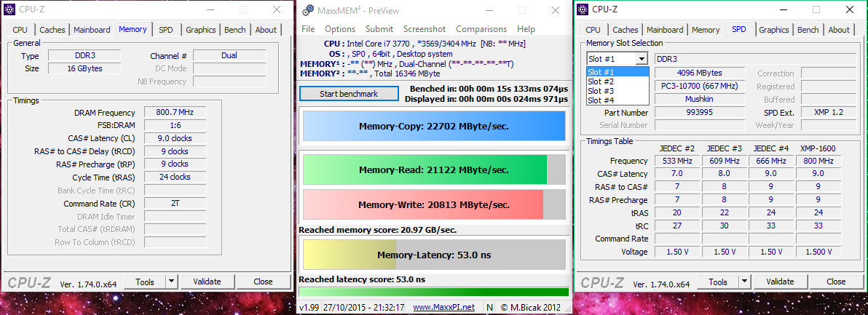Click FSB:DRAM 1:6 value field
The image size is (868, 315).
pyautogui.click(x=175, y=125)
